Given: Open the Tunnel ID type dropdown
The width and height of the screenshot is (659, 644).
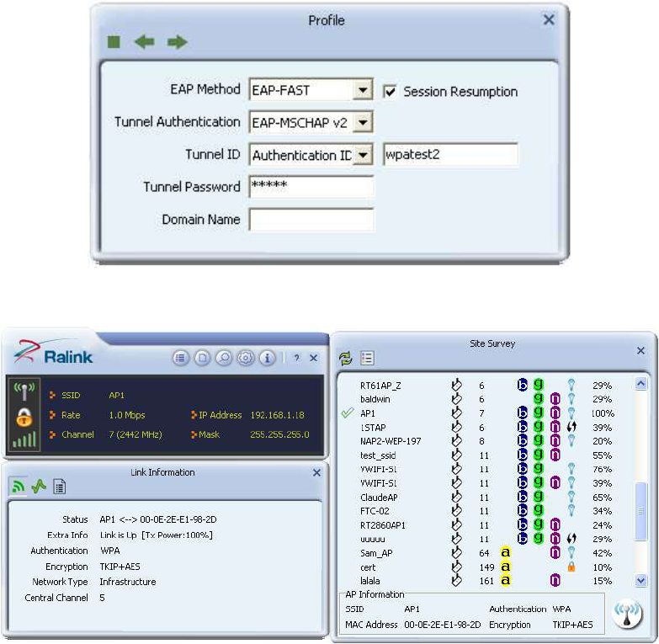Looking at the screenshot, I should [363, 155].
